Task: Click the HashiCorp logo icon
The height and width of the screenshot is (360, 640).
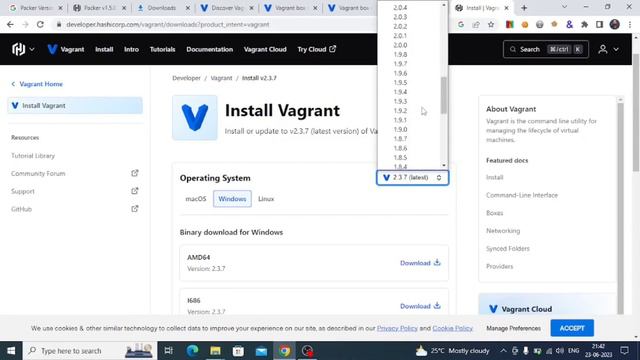Action: pos(18,49)
